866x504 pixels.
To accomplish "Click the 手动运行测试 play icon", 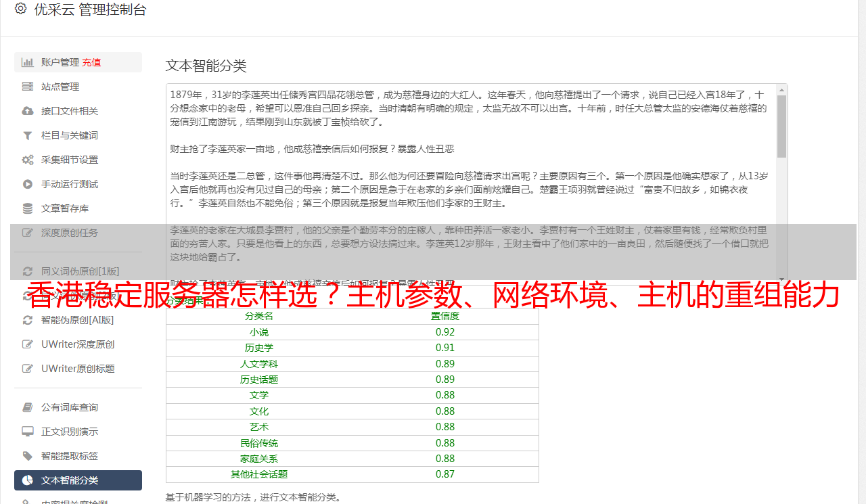I will (x=28, y=184).
